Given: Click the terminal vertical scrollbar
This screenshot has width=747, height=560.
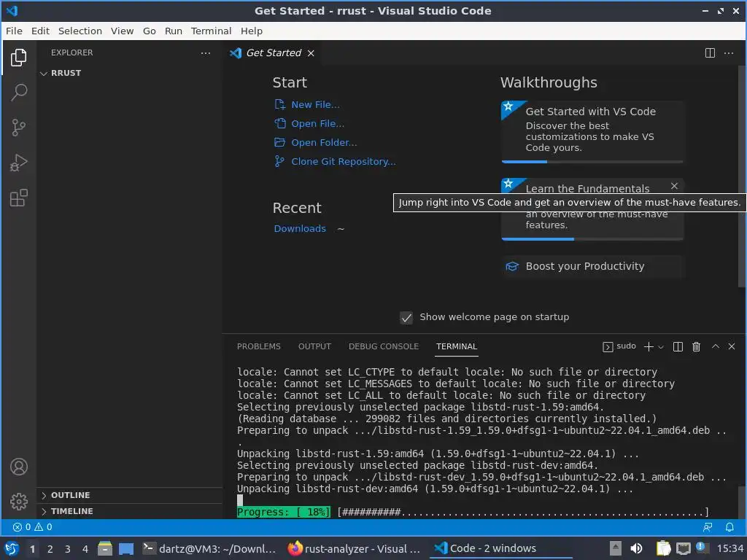Looking at the screenshot, I should tap(742, 502).
